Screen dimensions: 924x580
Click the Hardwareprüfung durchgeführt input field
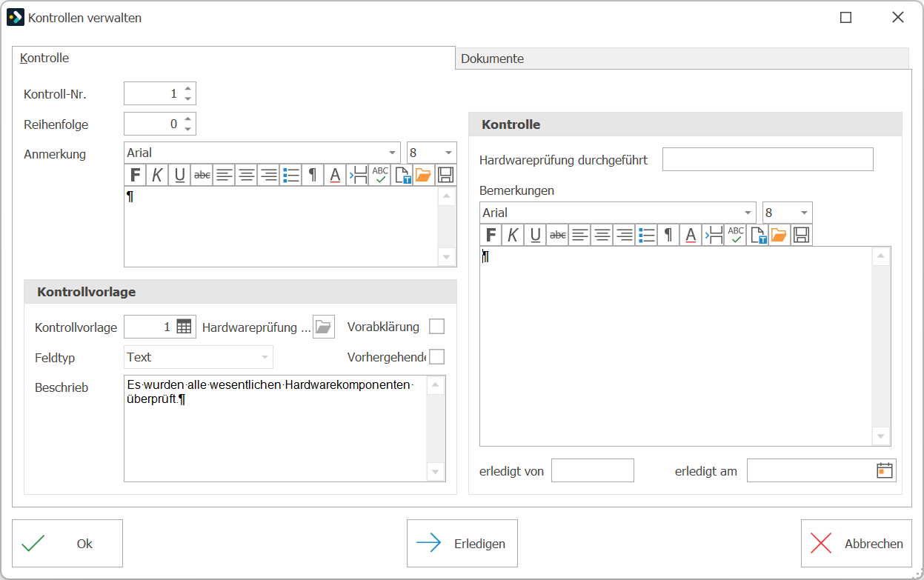coord(768,159)
